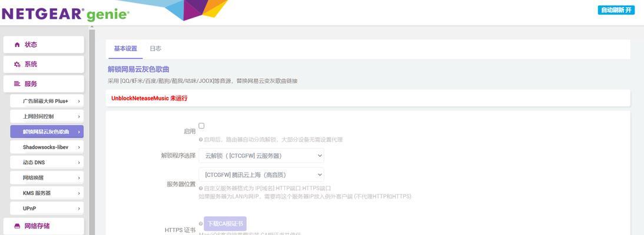Viewport: 644px width, 235px height.
Task: Click the home icon beside 状态
Action: click(x=17, y=45)
